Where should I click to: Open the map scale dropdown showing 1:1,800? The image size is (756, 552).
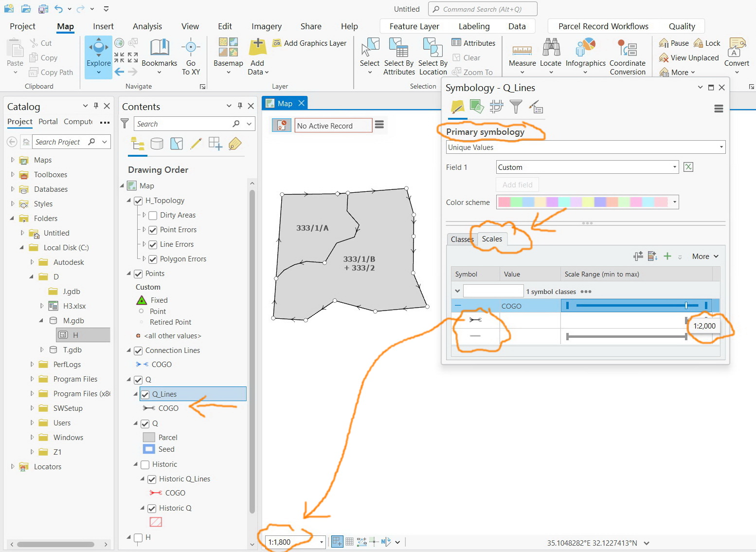(x=321, y=542)
